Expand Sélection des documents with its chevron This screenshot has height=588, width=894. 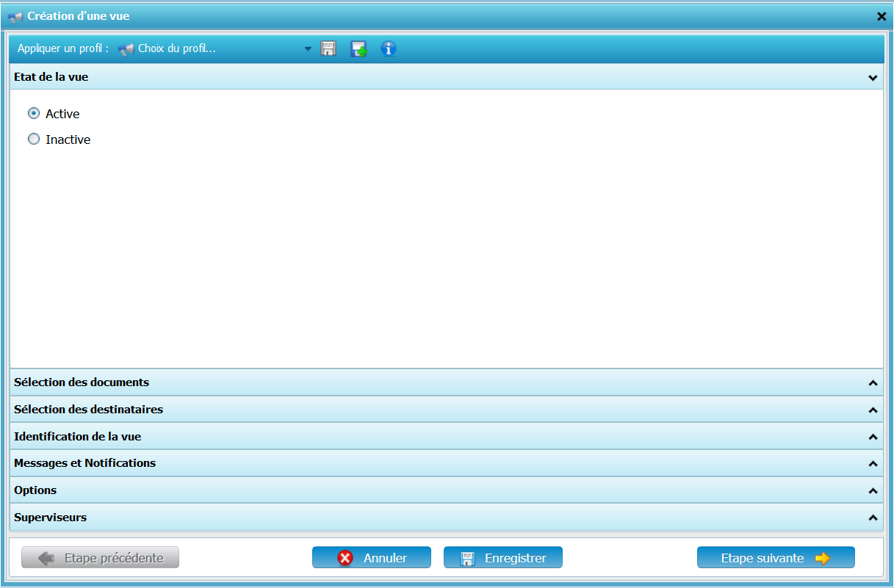coord(873,382)
